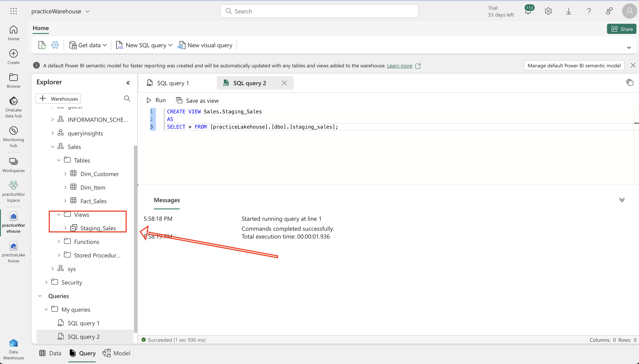Image resolution: width=639 pixels, height=364 pixels.
Task: Select the Messages results tab
Action: tap(167, 200)
